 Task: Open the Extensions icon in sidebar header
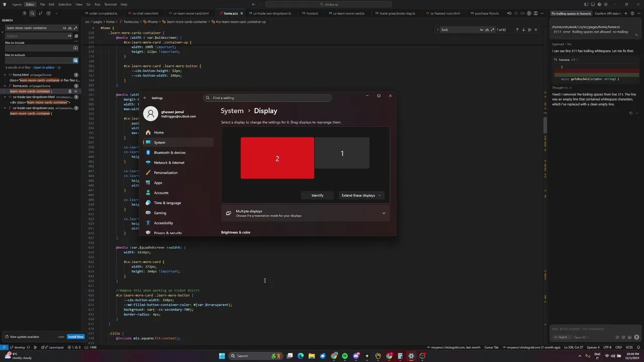click(x=48, y=14)
